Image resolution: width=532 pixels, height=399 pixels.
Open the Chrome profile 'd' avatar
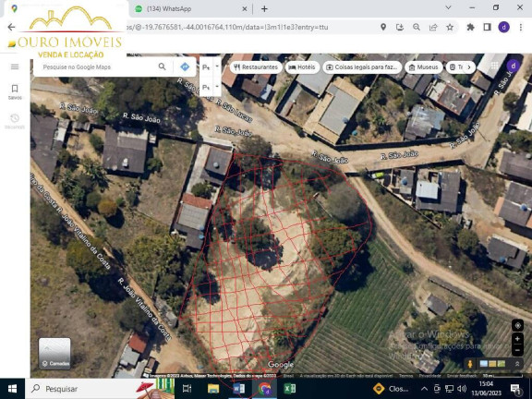(x=504, y=27)
